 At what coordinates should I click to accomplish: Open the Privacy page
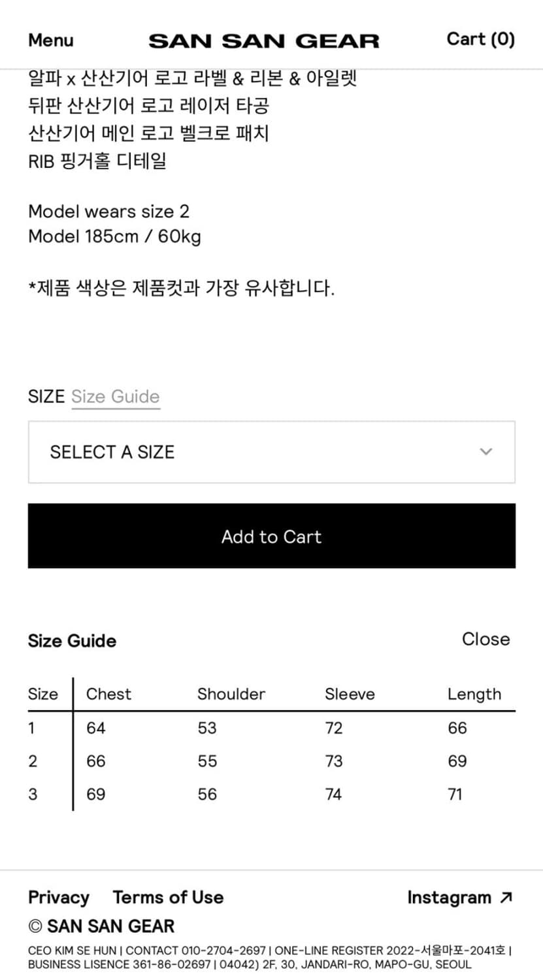pyautogui.click(x=58, y=898)
